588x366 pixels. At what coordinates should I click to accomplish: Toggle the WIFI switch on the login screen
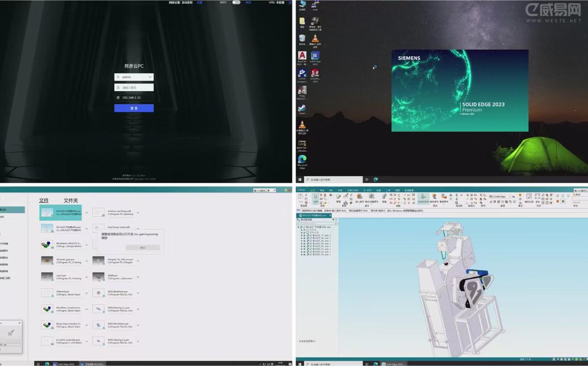point(236,2)
